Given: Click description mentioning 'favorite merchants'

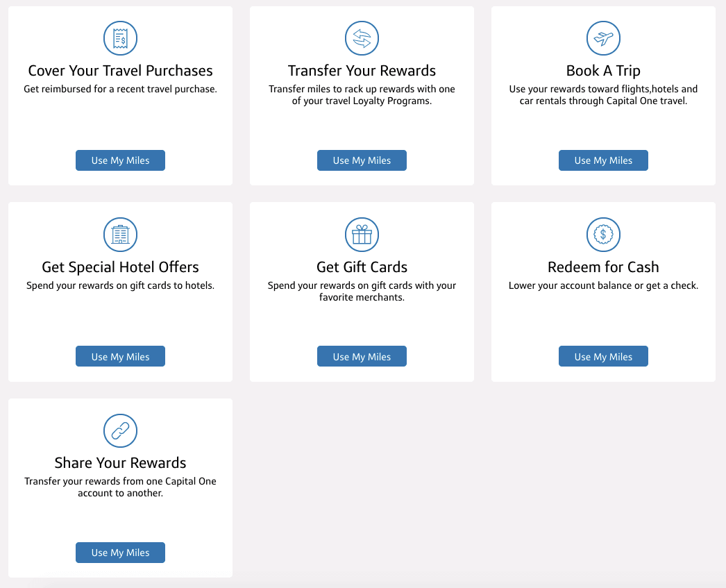Looking at the screenshot, I should click(362, 291).
